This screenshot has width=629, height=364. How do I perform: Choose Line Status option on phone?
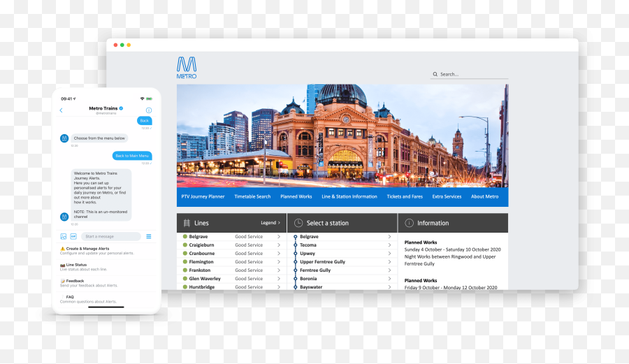(106, 267)
